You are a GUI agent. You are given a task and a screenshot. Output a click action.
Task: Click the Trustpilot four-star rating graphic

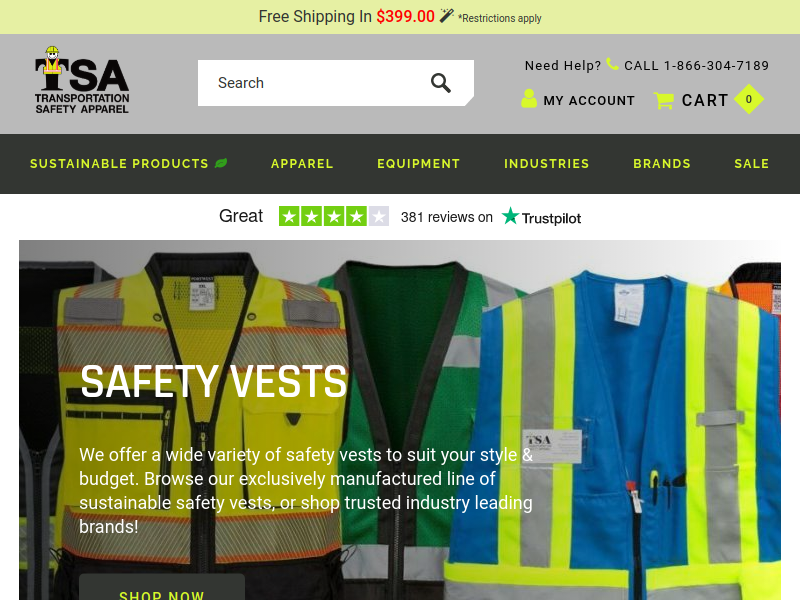click(334, 216)
